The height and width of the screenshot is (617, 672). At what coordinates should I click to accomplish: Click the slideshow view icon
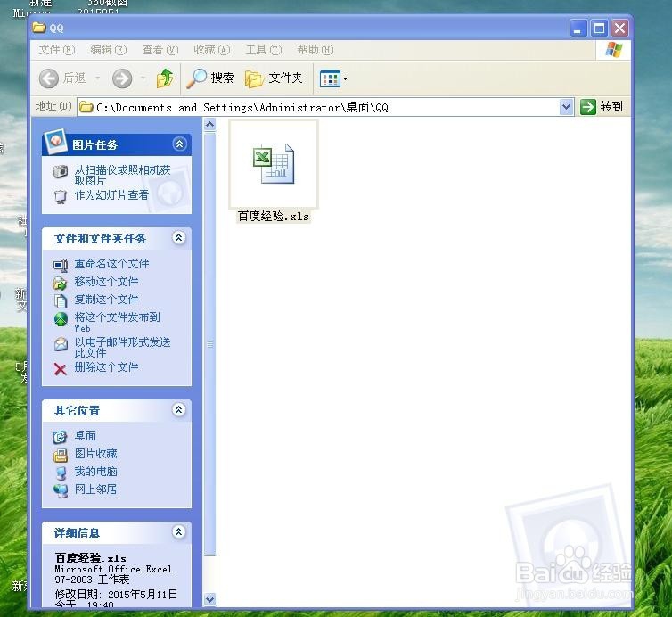[61, 196]
